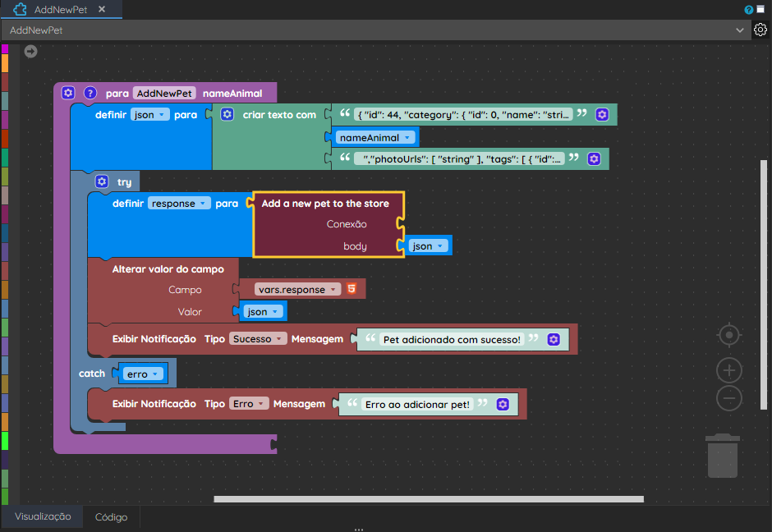Open the vars.response field dropdown
This screenshot has height=532, width=772.
coord(297,289)
